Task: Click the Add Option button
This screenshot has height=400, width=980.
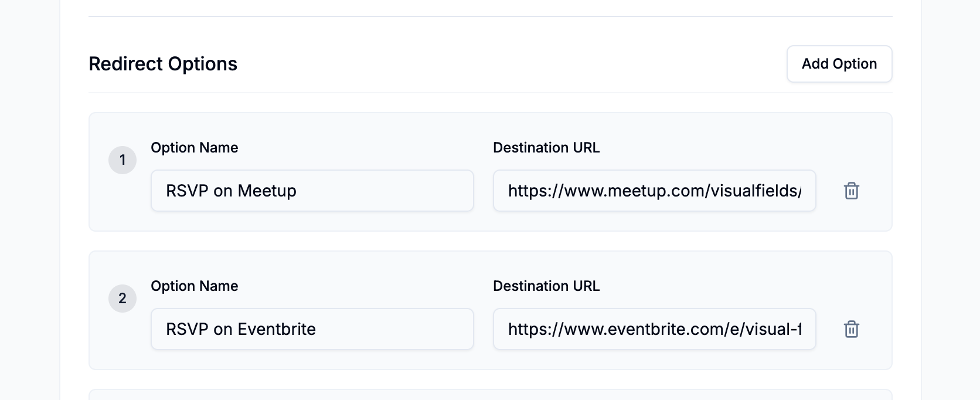Action: coord(839,64)
